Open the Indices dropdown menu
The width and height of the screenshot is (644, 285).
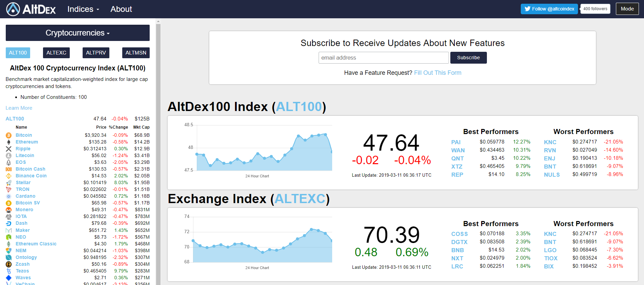tap(83, 9)
